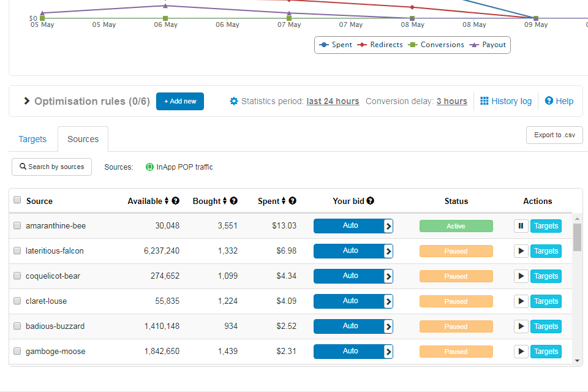588x392 pixels.
Task: Click the Help question mark icon
Action: [549, 101]
